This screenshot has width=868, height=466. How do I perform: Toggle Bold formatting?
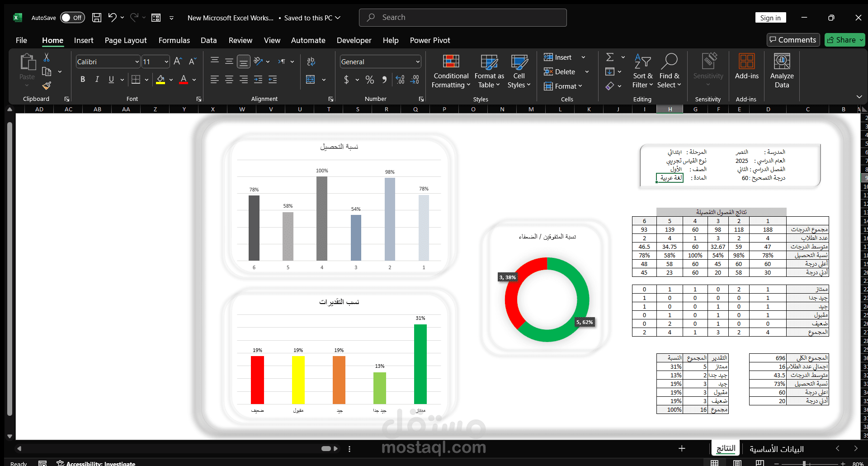tap(83, 80)
